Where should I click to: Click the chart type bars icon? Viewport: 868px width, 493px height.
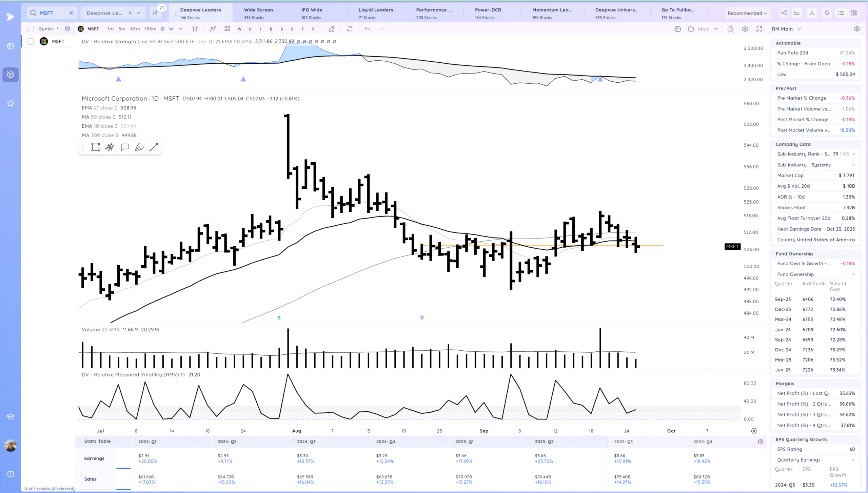coord(195,29)
